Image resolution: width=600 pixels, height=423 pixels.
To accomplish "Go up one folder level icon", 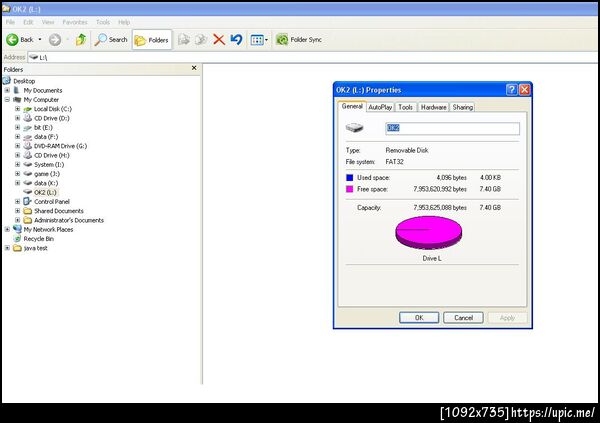I will point(81,39).
